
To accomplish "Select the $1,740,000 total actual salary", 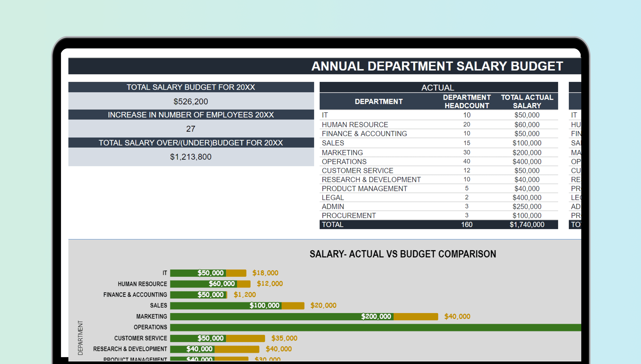I will [x=527, y=224].
